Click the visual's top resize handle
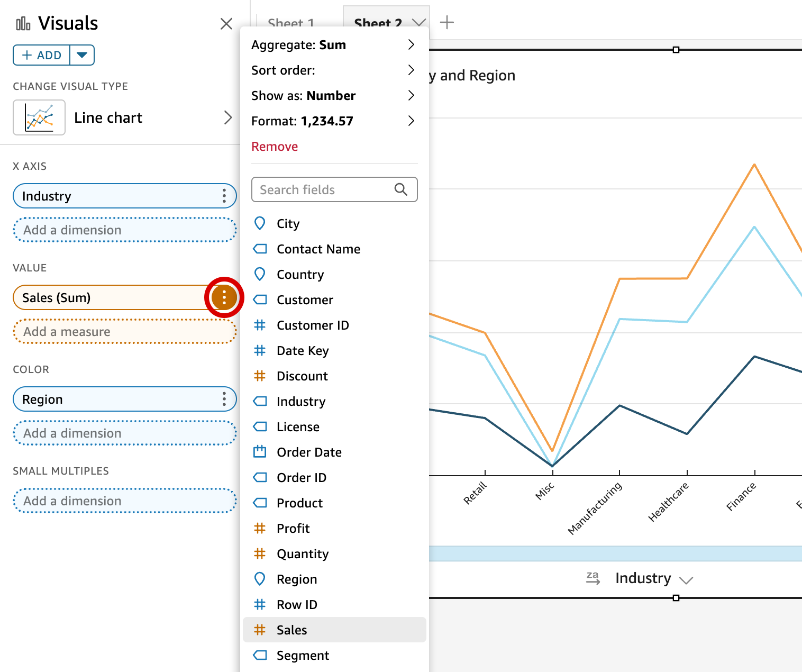The height and width of the screenshot is (672, 802). click(x=676, y=50)
